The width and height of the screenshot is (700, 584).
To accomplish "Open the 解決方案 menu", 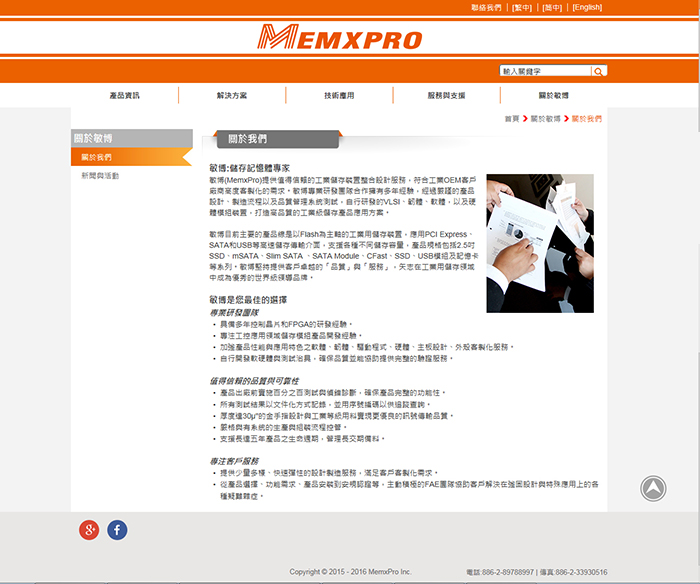I will tap(232, 96).
